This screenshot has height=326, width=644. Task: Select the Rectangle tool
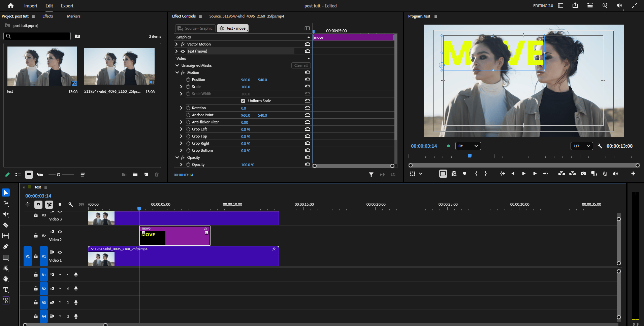coord(6,257)
